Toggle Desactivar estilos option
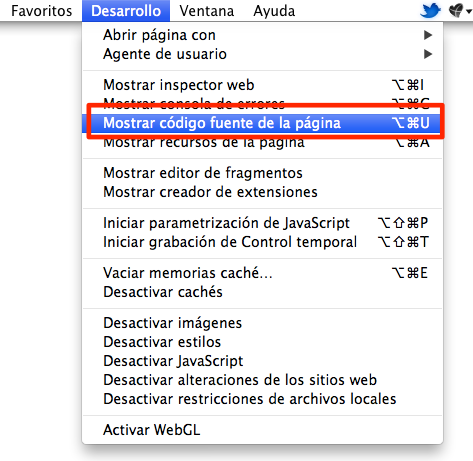Image resolution: width=473 pixels, height=461 pixels. 263,342
